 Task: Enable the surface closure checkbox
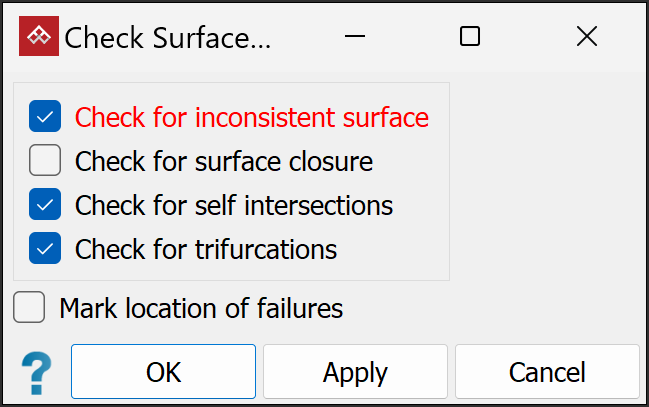click(45, 160)
